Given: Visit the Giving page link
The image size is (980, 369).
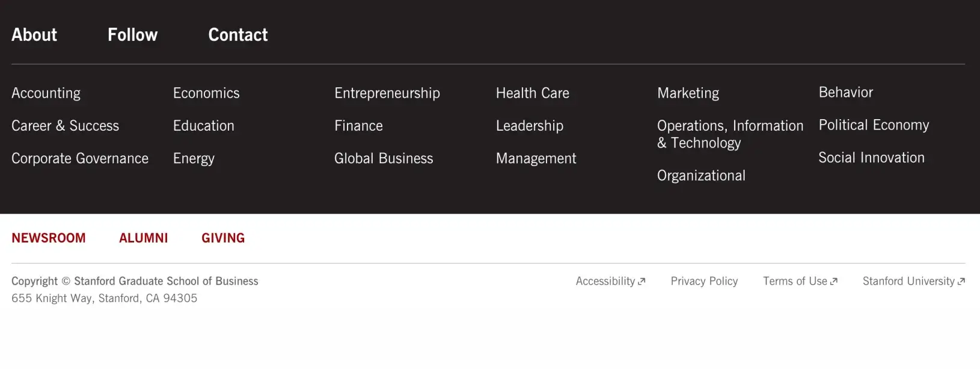Looking at the screenshot, I should click(x=223, y=238).
